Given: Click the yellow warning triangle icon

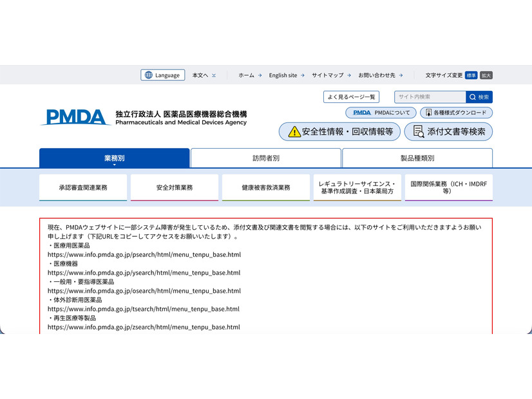Looking at the screenshot, I should (294, 131).
